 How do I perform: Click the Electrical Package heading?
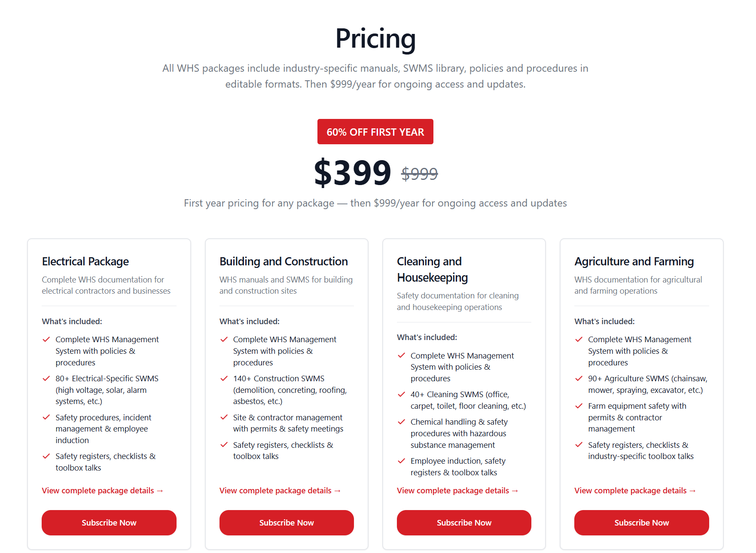point(85,261)
